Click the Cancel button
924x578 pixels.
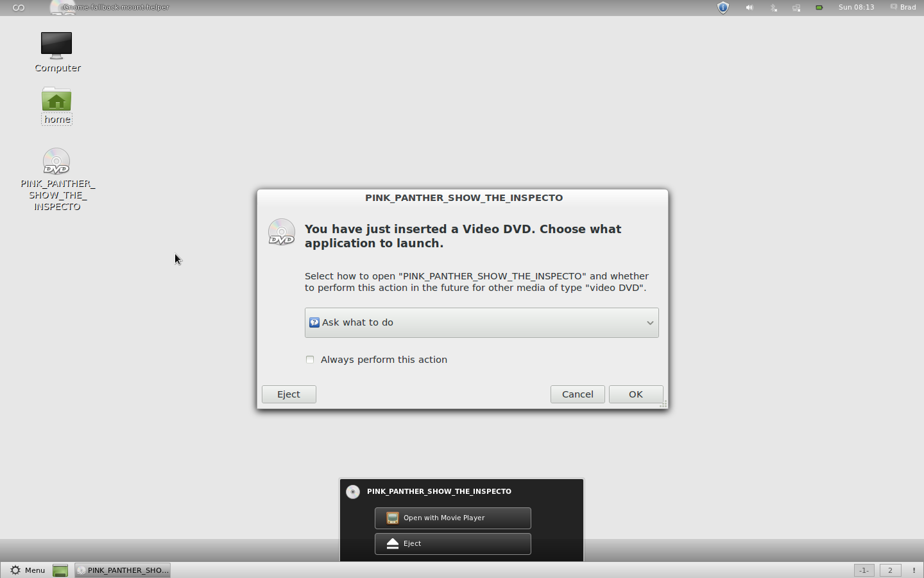click(577, 394)
